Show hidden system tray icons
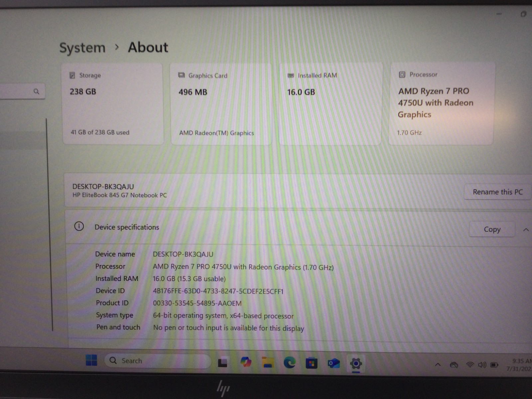The image size is (532, 399). (x=438, y=365)
